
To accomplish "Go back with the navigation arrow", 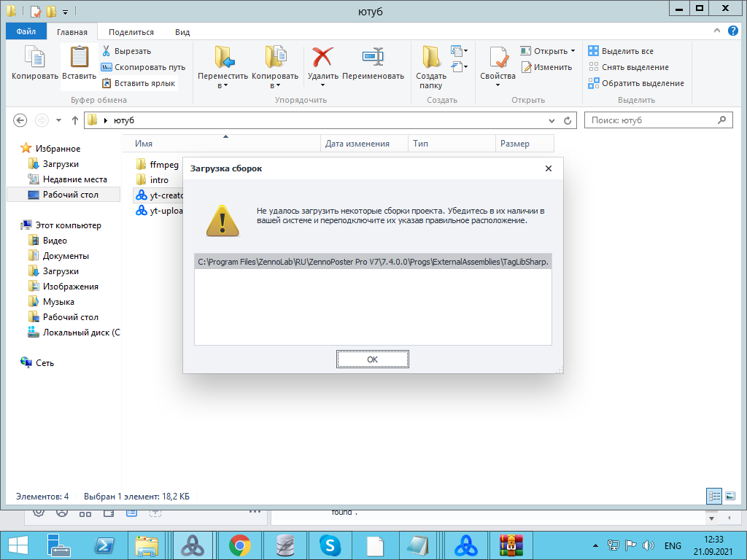I will [20, 120].
